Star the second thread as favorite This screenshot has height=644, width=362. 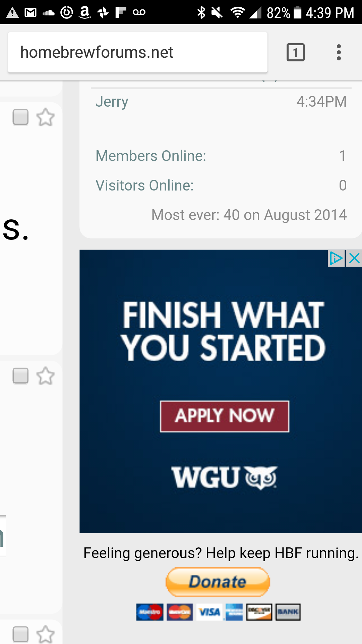pyautogui.click(x=45, y=376)
